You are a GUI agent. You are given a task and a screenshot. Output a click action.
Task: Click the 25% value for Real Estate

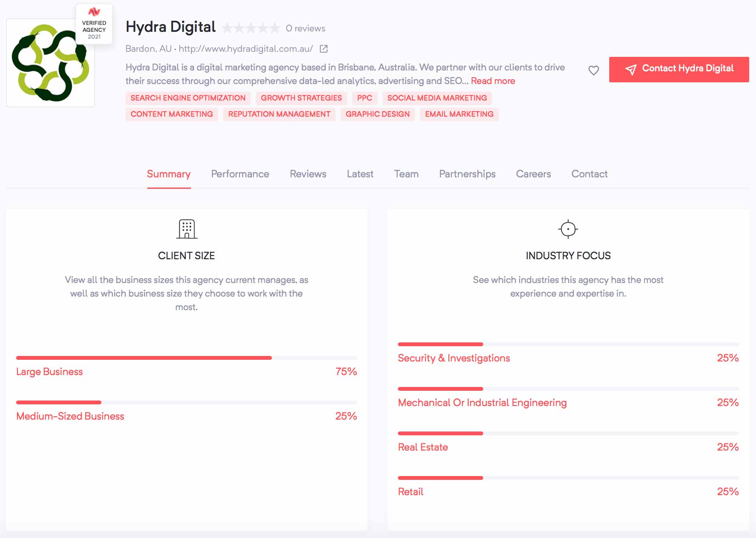728,447
